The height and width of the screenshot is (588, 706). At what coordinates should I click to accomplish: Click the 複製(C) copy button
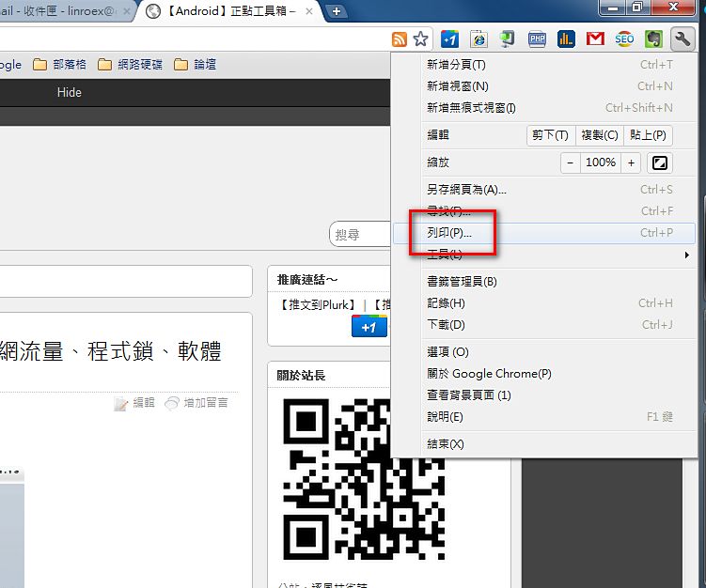600,135
